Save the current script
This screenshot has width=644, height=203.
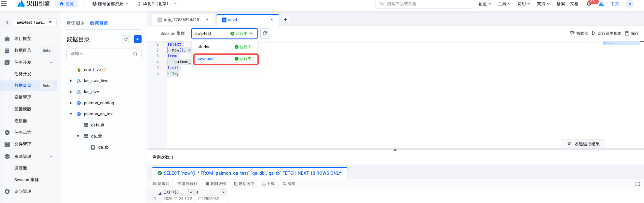pyautogui.click(x=632, y=33)
